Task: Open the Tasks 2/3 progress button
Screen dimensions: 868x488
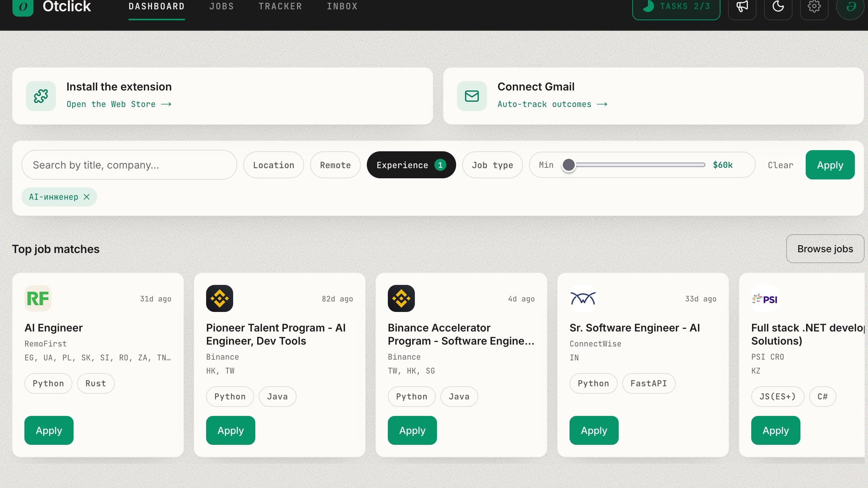Action: coord(676,8)
